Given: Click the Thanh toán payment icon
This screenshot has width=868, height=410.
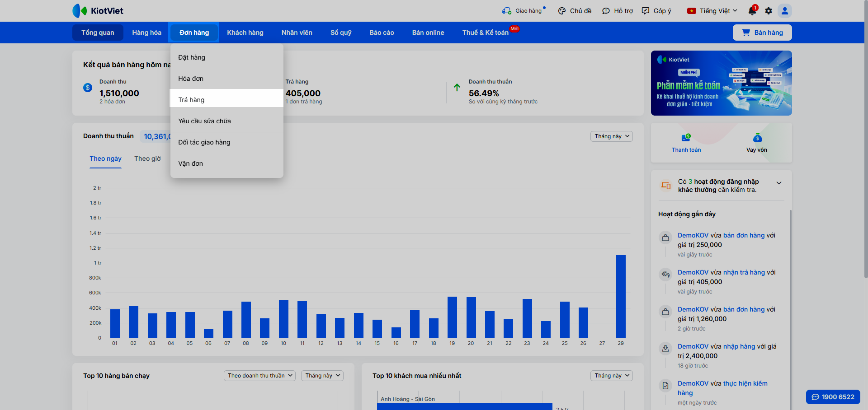Looking at the screenshot, I should pos(686,138).
